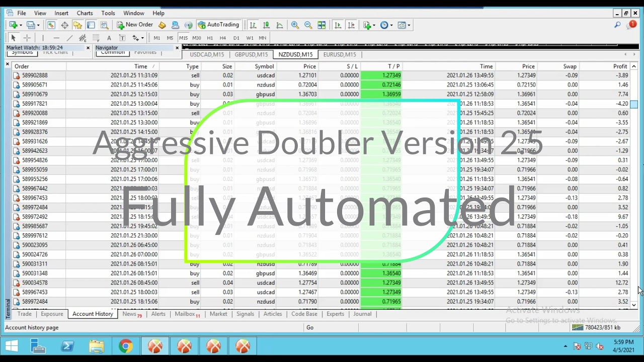This screenshot has width=644, height=362.
Task: Toggle Market Watch panel toolbar icon
Action: [51, 25]
